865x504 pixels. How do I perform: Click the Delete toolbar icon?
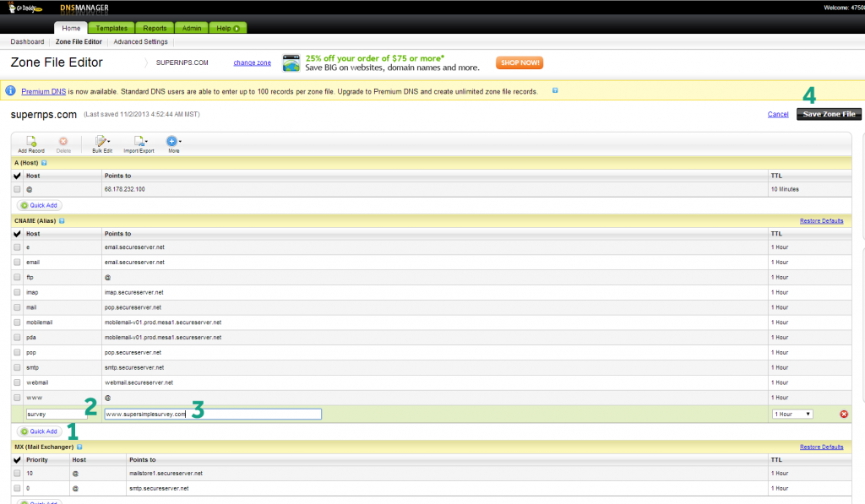pos(63,144)
